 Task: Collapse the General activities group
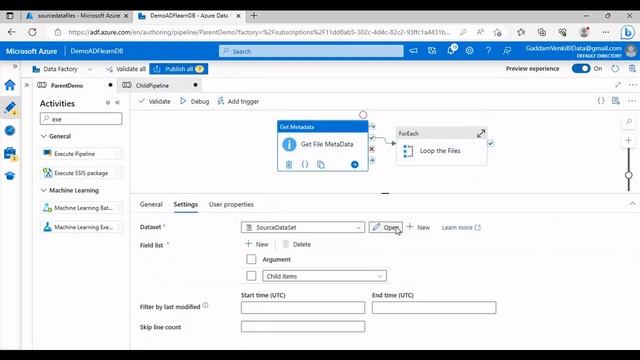coord(44,136)
